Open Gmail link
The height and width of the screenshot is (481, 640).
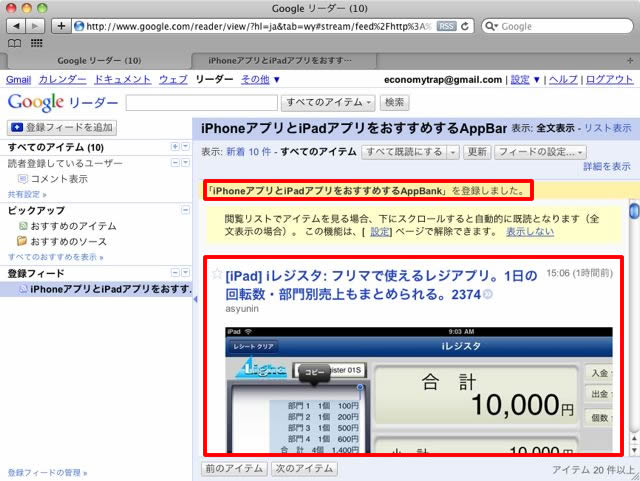18,80
